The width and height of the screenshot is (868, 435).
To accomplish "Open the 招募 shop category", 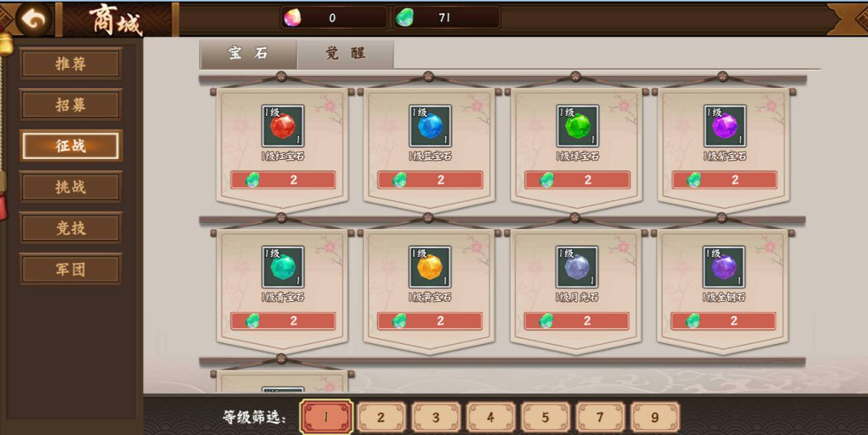I will click(71, 105).
